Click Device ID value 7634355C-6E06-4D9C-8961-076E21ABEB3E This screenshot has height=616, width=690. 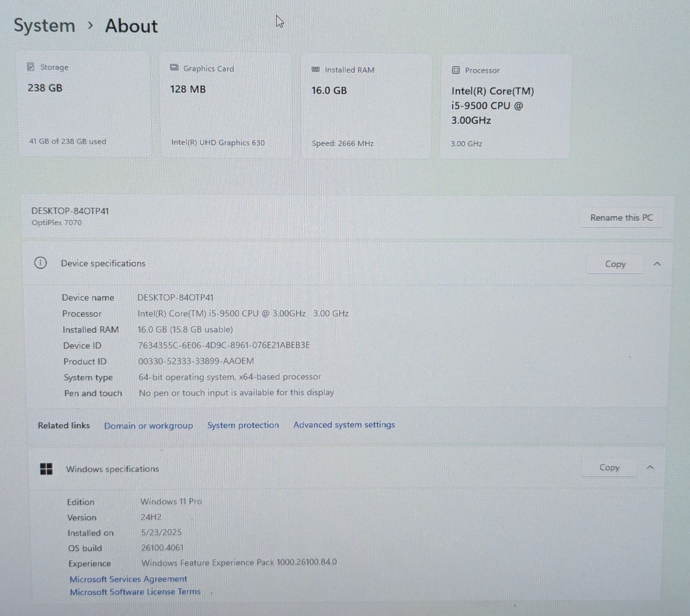pyautogui.click(x=224, y=345)
